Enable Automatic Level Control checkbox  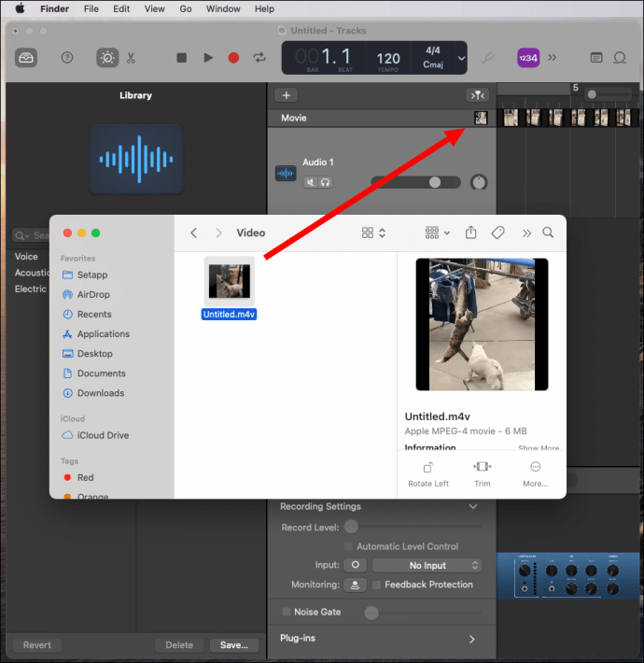click(x=348, y=546)
